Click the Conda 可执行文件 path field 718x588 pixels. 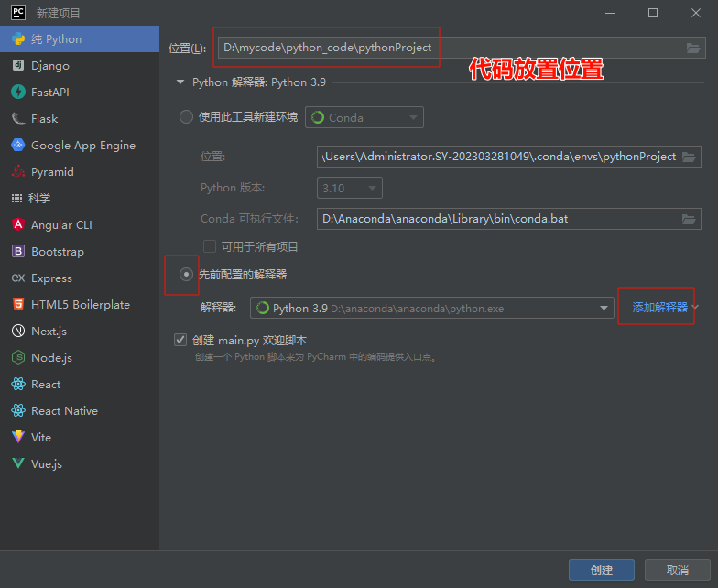point(509,219)
